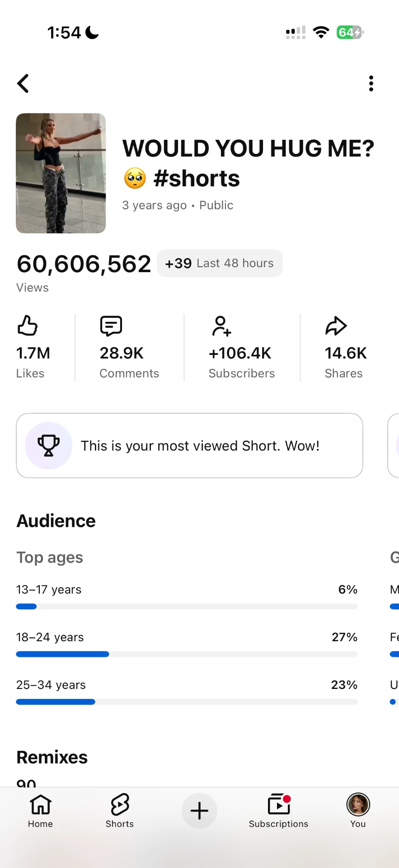
Task: Tap the 14.6K shares value
Action: [346, 353]
